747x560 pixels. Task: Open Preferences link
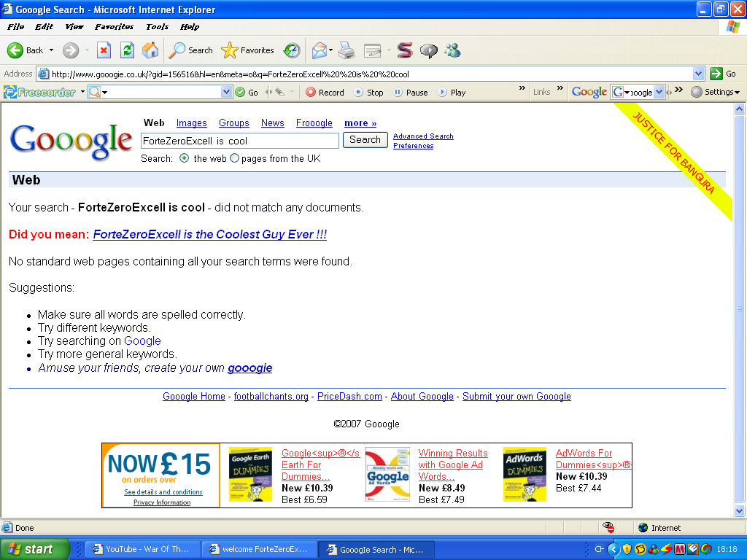click(x=413, y=146)
